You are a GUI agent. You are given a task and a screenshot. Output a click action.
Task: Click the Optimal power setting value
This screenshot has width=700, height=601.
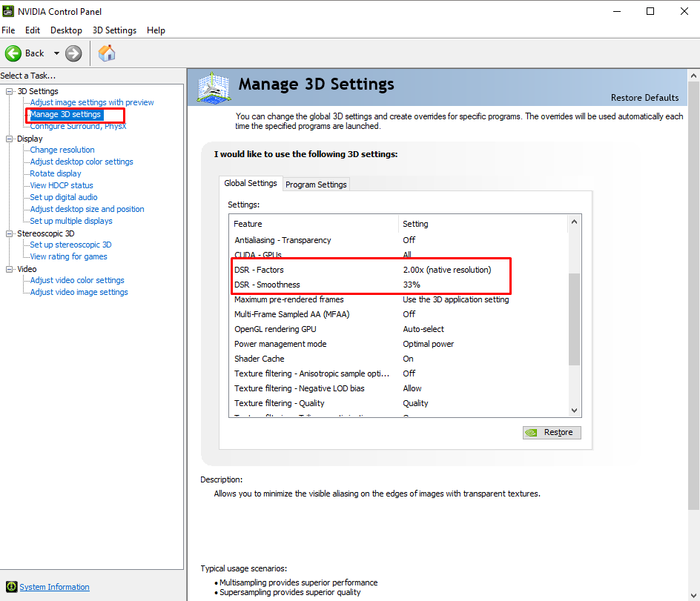pyautogui.click(x=428, y=344)
